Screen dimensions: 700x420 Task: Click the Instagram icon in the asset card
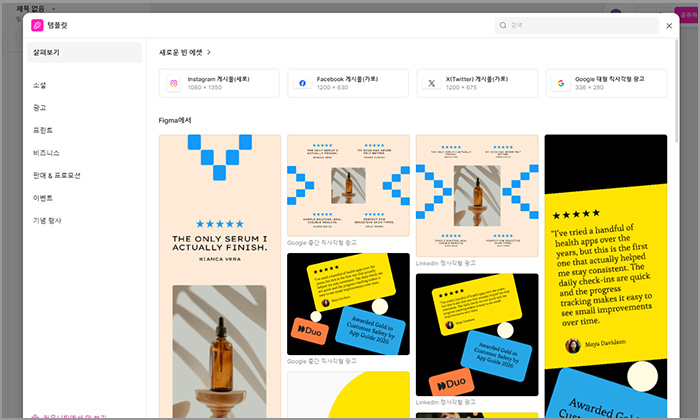coord(174,83)
